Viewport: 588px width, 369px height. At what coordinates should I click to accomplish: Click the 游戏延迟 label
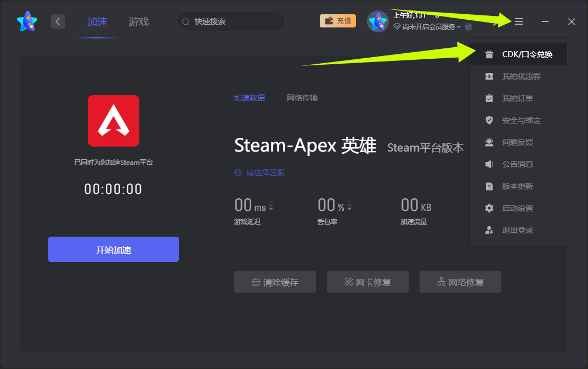tap(247, 222)
